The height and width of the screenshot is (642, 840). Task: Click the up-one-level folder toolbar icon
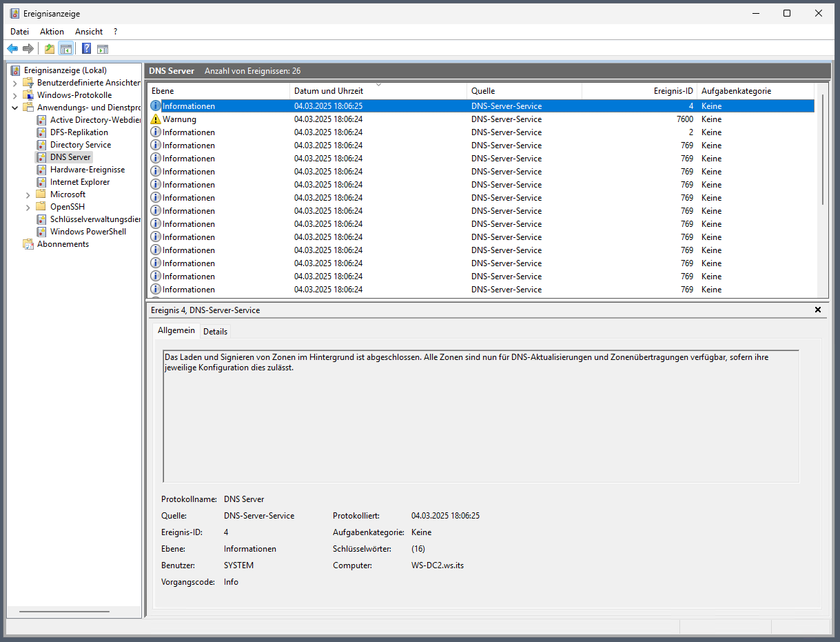50,48
